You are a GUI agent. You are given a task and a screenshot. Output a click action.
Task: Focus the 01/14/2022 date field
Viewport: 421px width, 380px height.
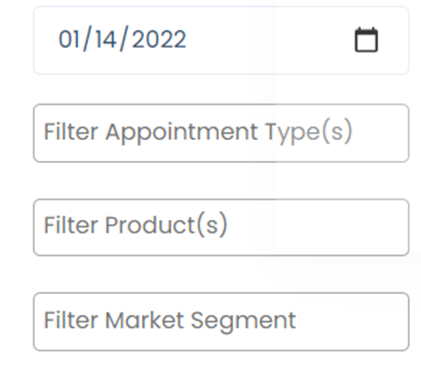coord(221,40)
